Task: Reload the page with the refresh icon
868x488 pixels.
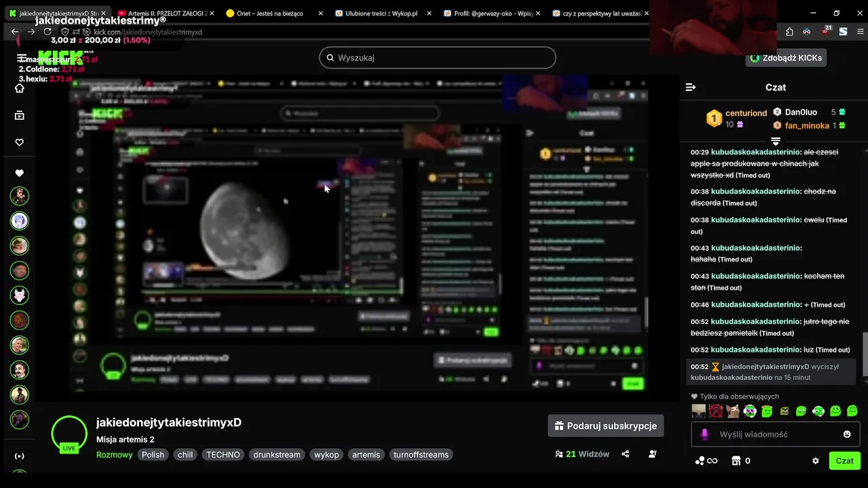Action: click(x=47, y=32)
